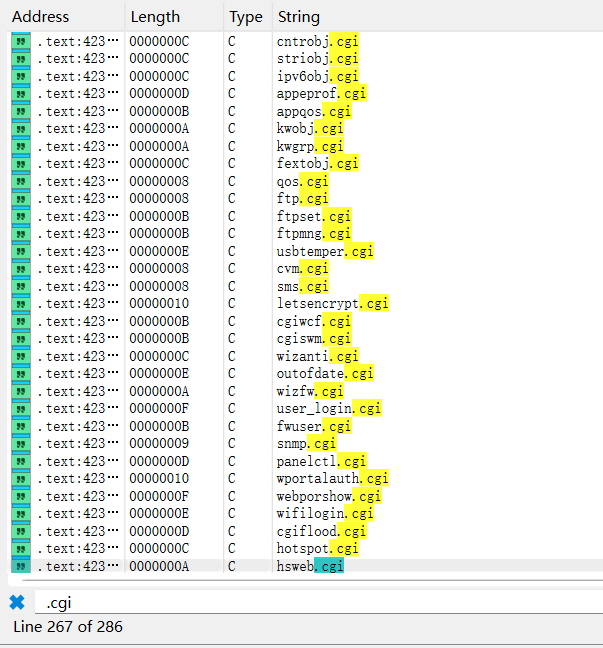Select the fextobj.cgi string text

point(317,164)
